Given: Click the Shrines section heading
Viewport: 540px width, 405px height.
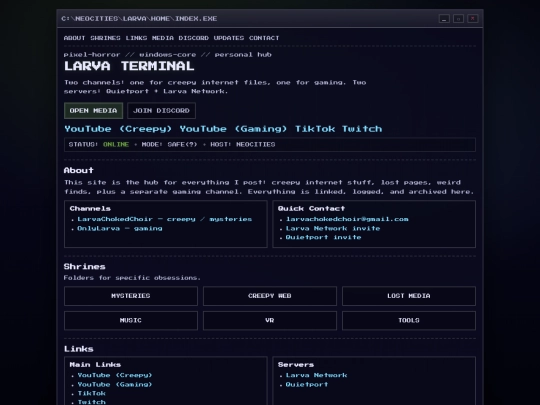Looking at the screenshot, I should coord(84,267).
